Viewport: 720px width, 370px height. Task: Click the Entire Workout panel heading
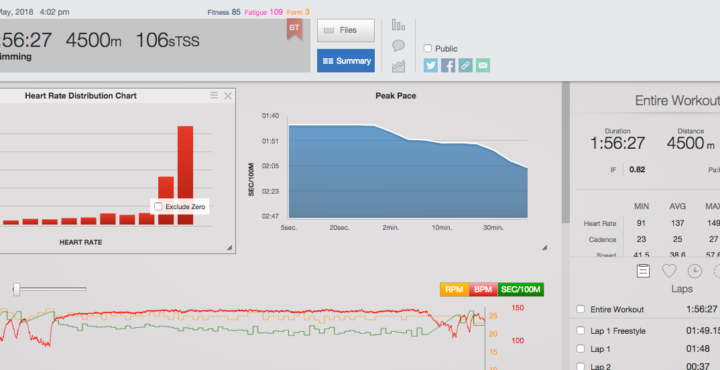pyautogui.click(x=677, y=101)
